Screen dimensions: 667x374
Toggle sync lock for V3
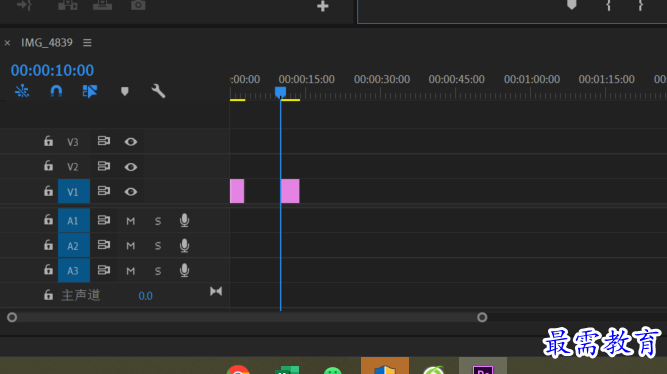point(104,141)
